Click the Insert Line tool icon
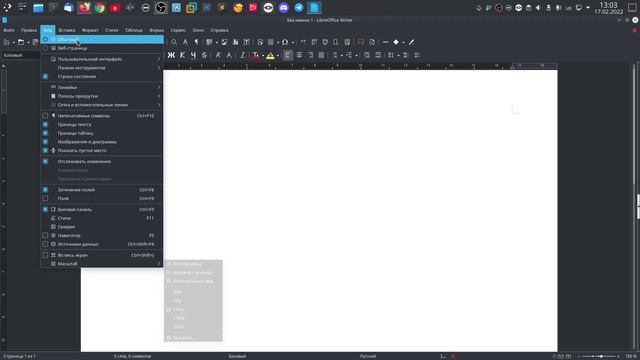Viewport: 640px width, 360px height. click(385, 42)
